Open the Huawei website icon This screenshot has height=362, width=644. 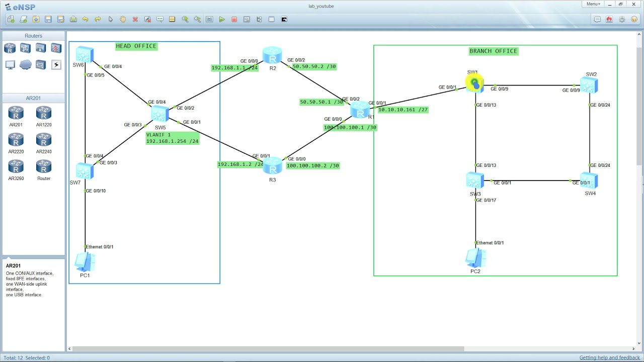609,19
